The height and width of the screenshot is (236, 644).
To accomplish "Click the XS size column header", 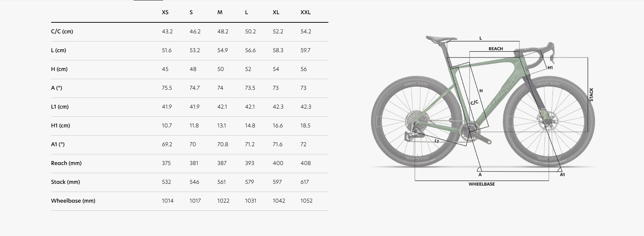I will click(165, 12).
